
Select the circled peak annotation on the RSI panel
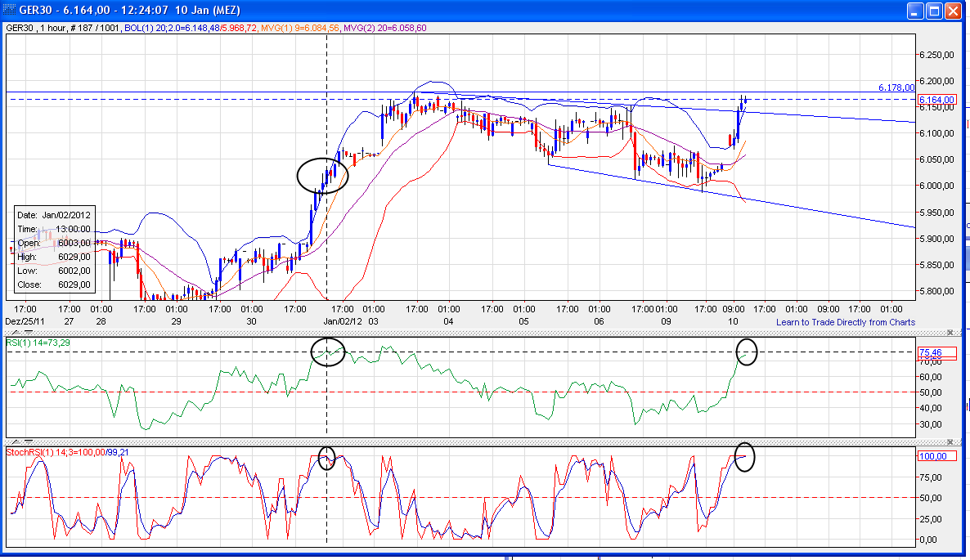pyautogui.click(x=328, y=352)
